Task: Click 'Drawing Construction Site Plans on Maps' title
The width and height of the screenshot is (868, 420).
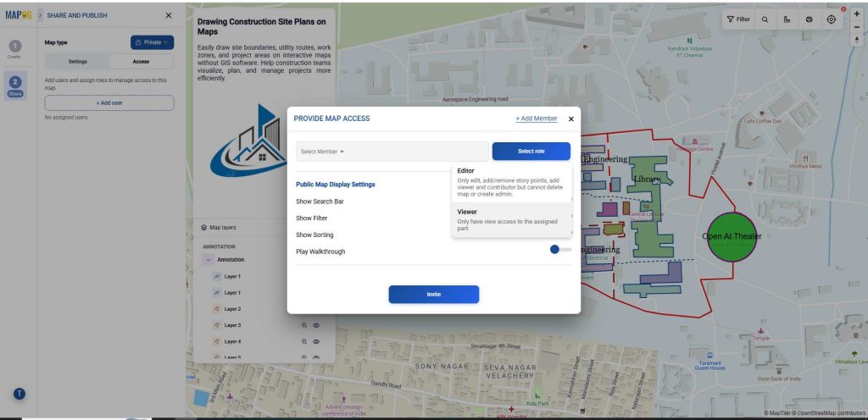Action: 261,27
